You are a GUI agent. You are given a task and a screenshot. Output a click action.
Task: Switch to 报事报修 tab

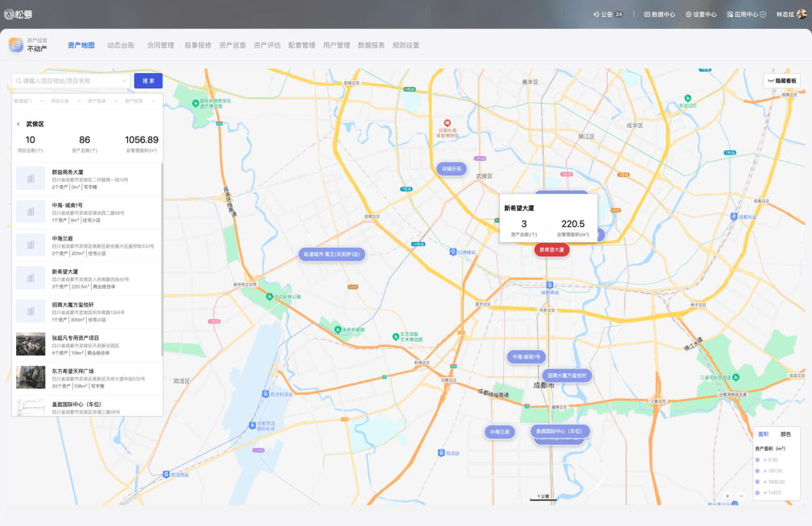[198, 45]
